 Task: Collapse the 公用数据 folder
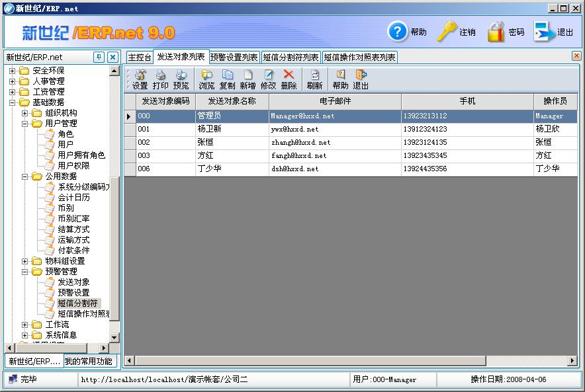point(24,176)
